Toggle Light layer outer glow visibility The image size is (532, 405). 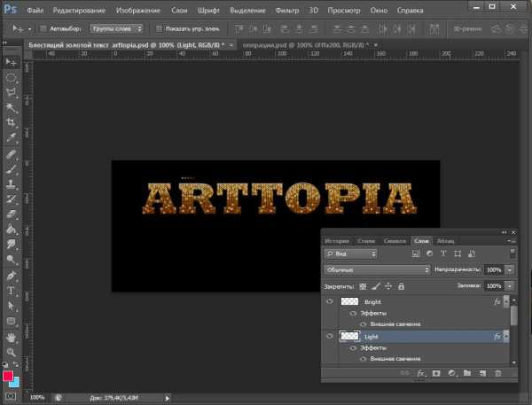[363, 359]
